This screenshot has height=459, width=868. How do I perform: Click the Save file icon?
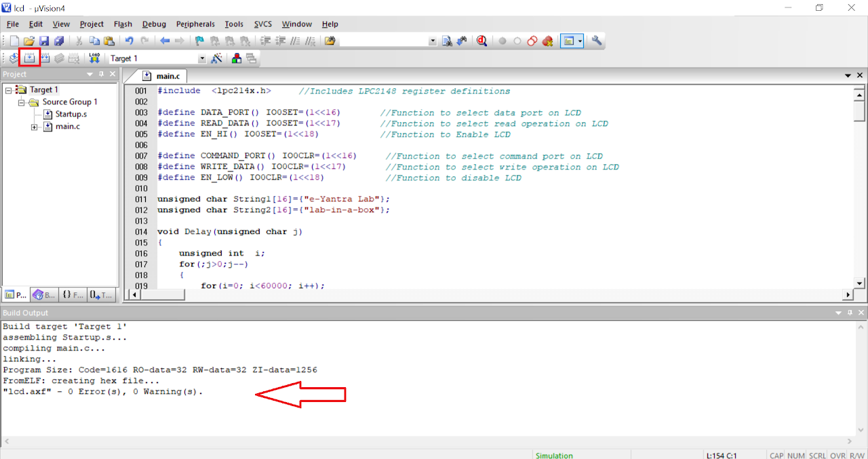tap(44, 41)
